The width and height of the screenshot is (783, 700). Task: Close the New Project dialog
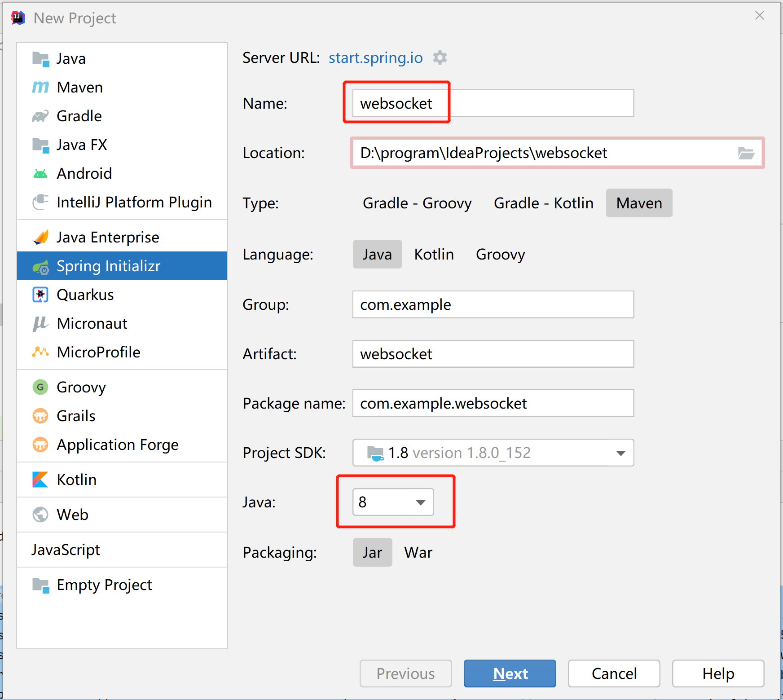pyautogui.click(x=760, y=16)
